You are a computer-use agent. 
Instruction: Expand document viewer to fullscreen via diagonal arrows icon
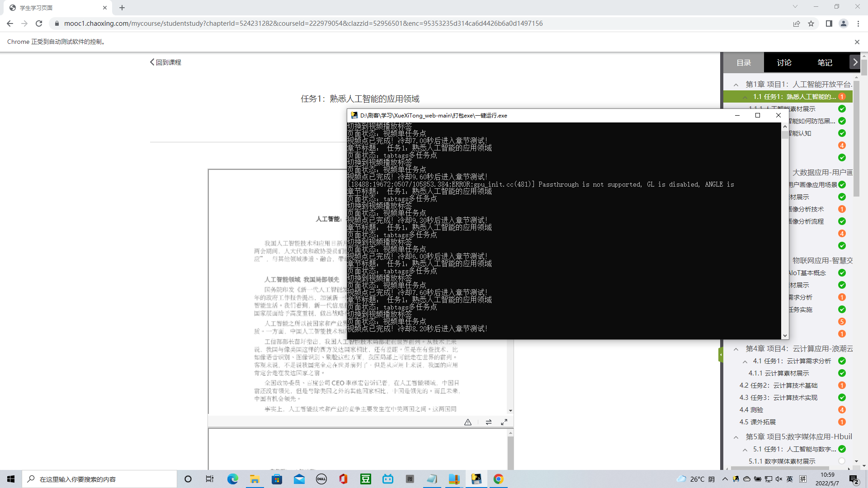(x=504, y=422)
